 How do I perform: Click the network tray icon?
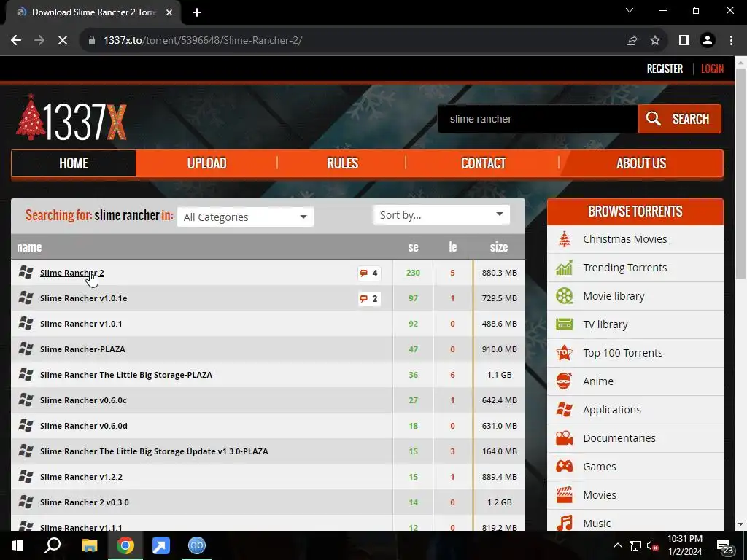tap(635, 545)
